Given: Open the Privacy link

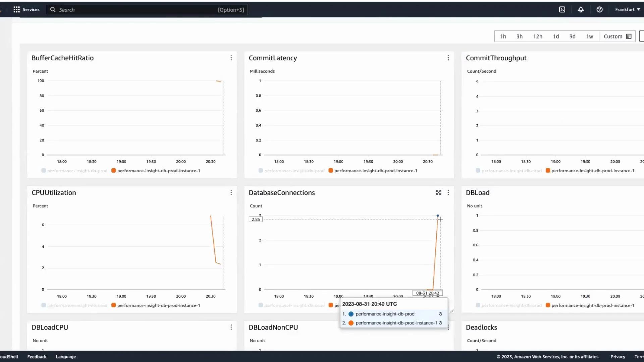Looking at the screenshot, I should click(618, 357).
